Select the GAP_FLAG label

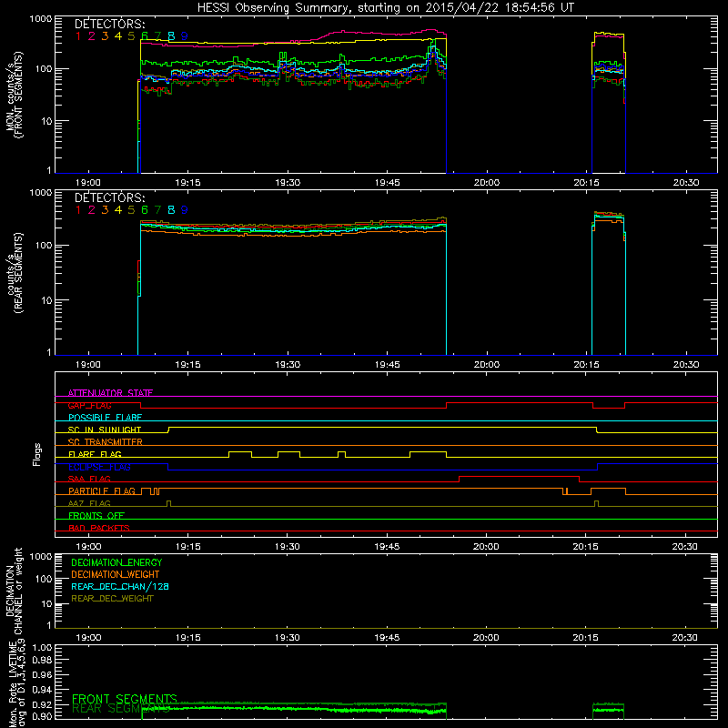point(89,405)
